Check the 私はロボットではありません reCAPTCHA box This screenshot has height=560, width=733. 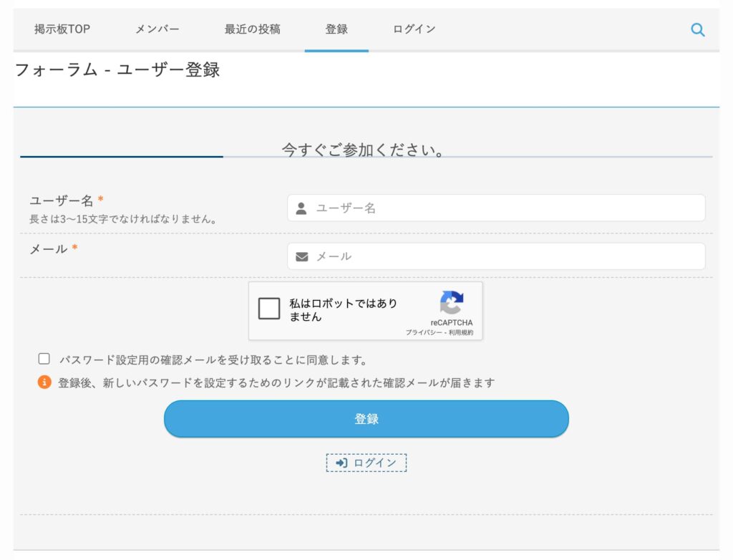269,309
